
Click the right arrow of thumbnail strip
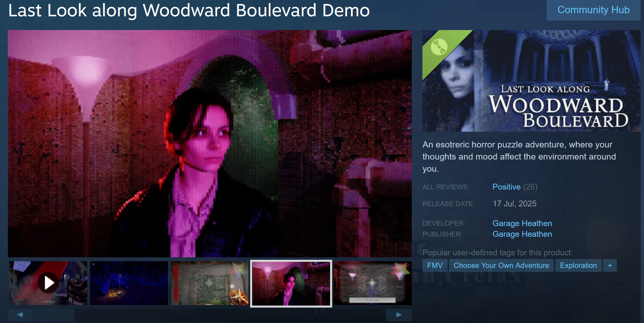(x=399, y=315)
